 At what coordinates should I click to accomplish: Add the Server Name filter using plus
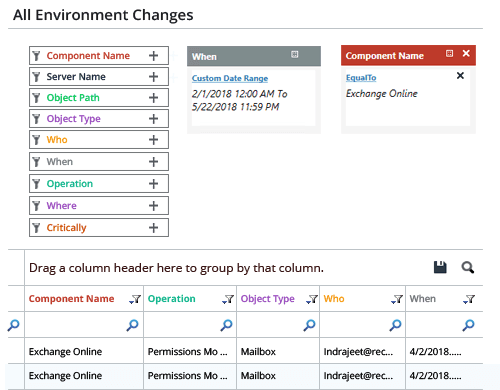pos(153,77)
